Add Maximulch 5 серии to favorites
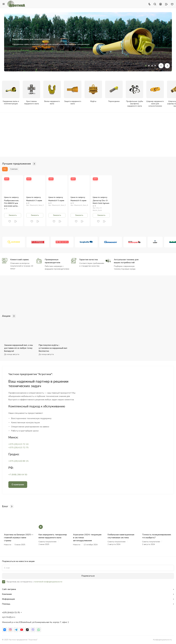 coord(54,221)
